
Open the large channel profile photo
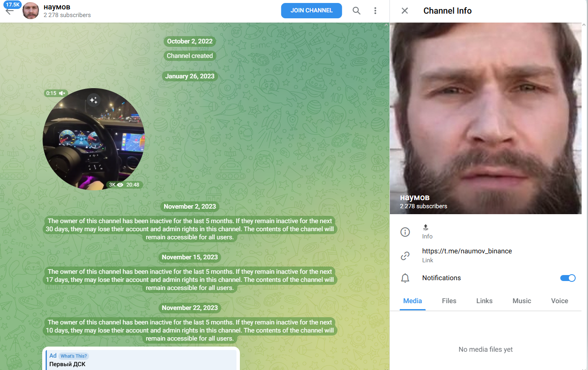486,118
